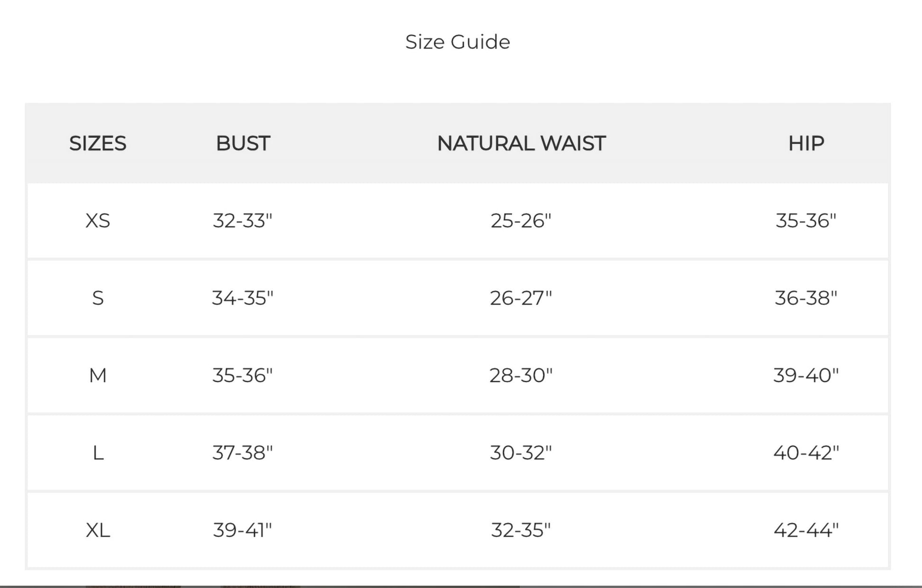Viewport: 922px width, 588px height.
Task: Select the S size row label
Action: pos(98,298)
